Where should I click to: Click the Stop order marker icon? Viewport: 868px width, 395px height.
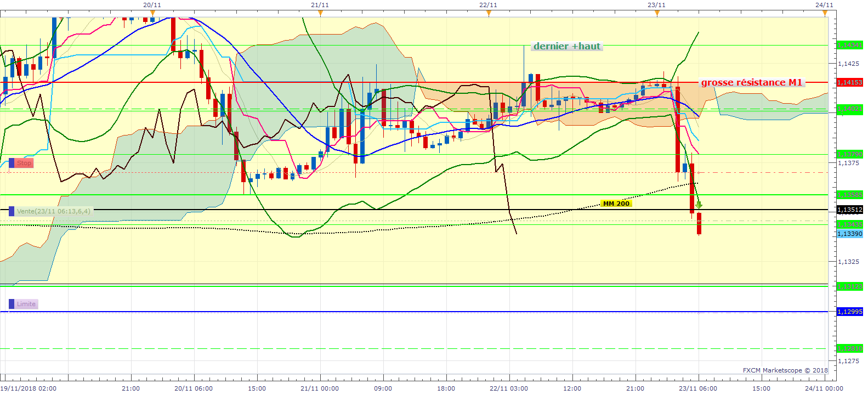(x=12, y=163)
